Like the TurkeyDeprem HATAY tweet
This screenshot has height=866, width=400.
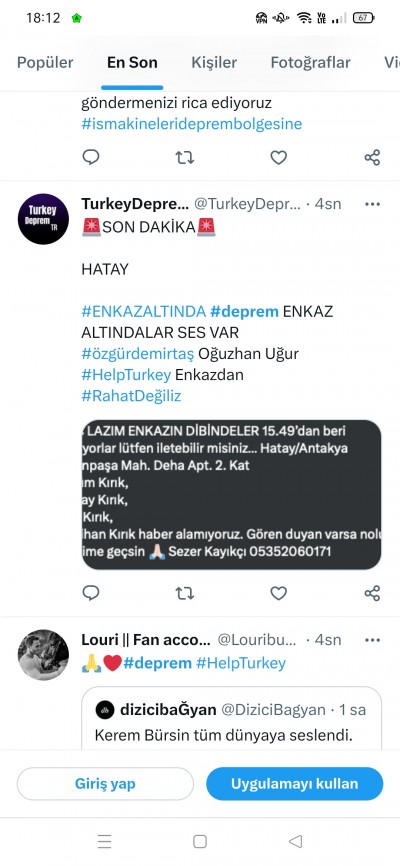(x=278, y=593)
